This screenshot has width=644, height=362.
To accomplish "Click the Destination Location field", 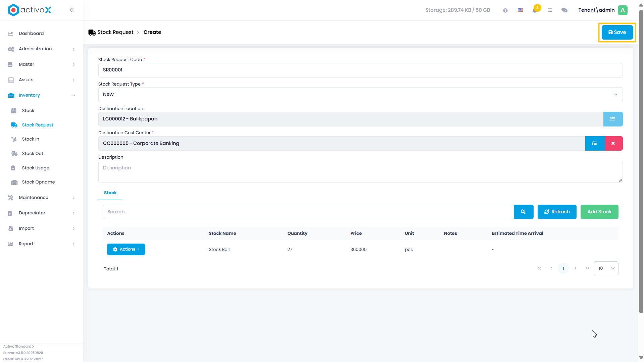I will click(x=351, y=119).
